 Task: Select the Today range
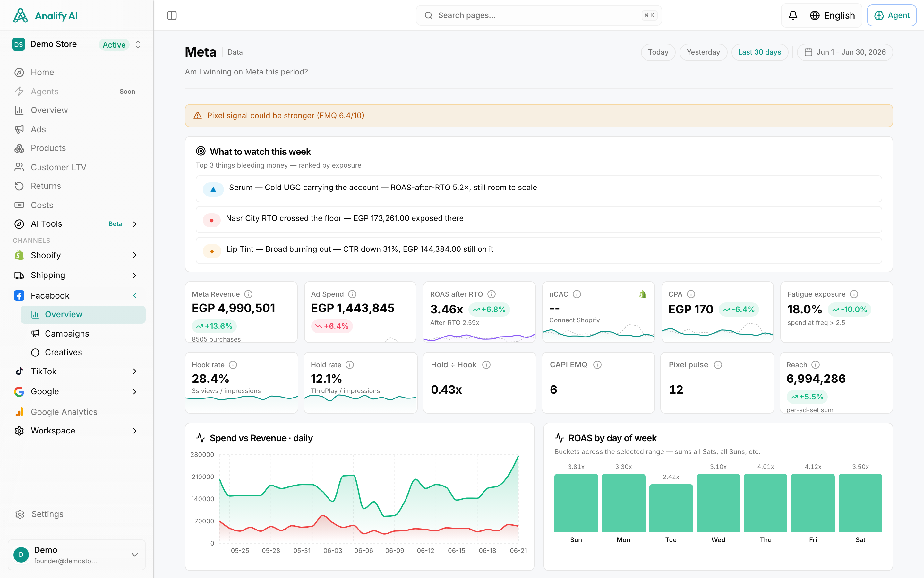(x=658, y=52)
